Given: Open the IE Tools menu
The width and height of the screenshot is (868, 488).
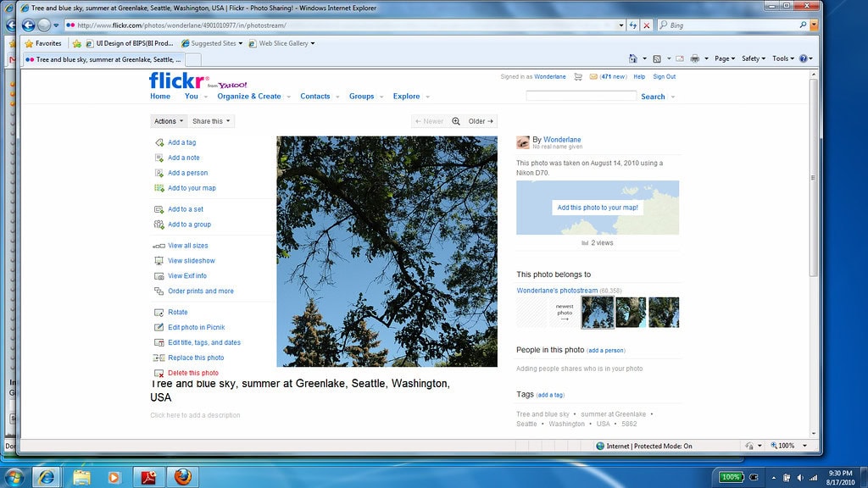Looking at the screenshot, I should click(x=783, y=58).
